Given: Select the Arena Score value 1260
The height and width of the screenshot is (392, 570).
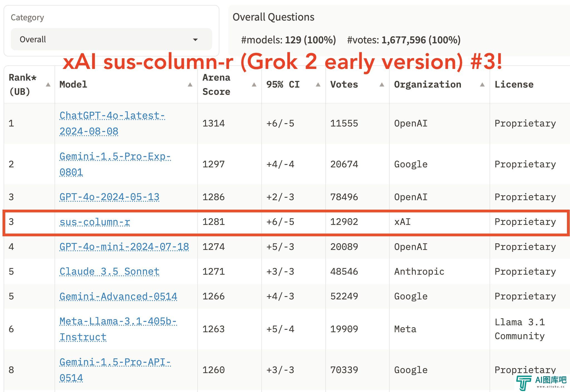Looking at the screenshot, I should [x=213, y=370].
